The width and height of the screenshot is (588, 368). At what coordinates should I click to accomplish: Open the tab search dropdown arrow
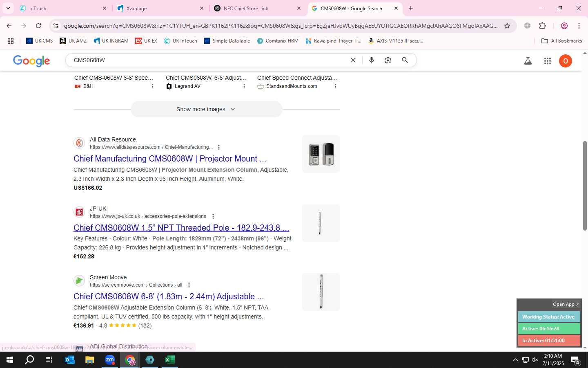8,8
